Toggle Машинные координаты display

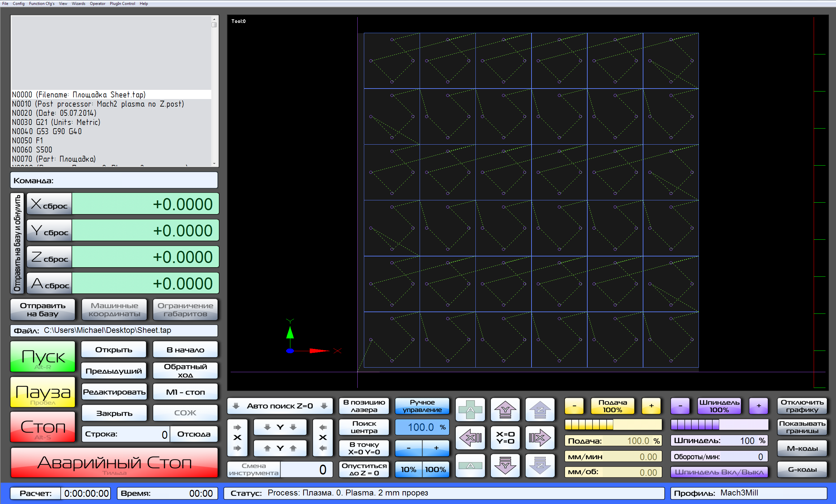[114, 309]
